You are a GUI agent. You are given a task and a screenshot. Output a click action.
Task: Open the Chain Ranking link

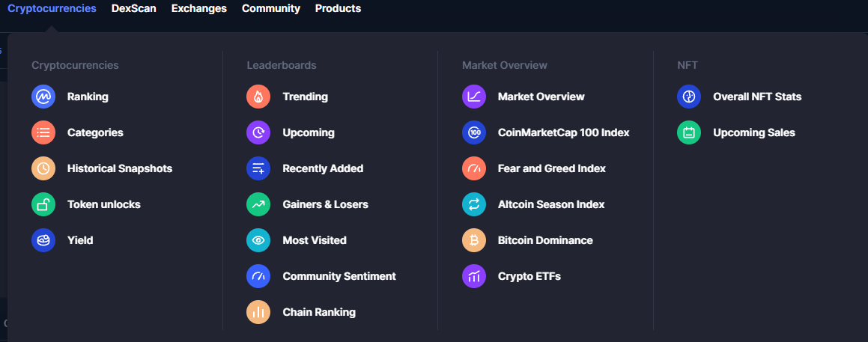[x=319, y=312]
